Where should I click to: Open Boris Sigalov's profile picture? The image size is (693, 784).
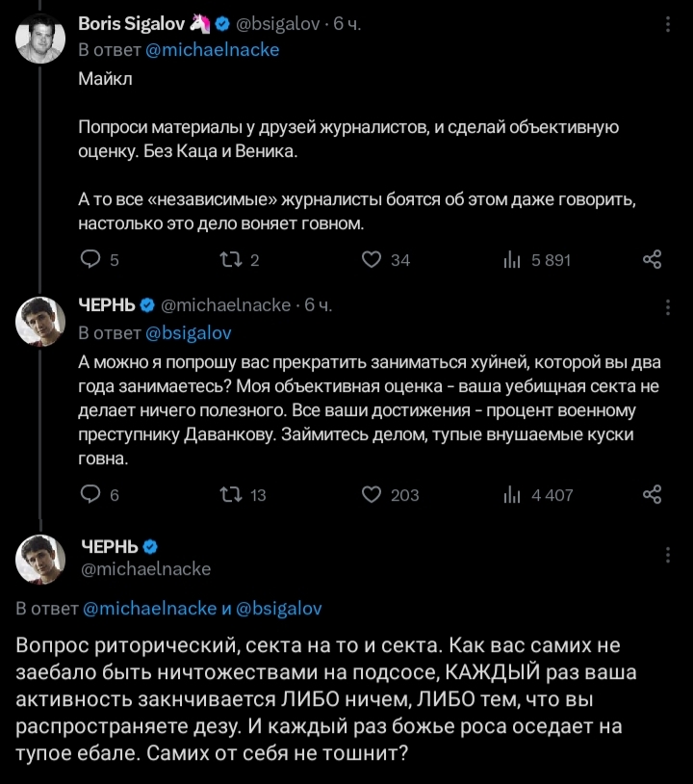point(39,39)
